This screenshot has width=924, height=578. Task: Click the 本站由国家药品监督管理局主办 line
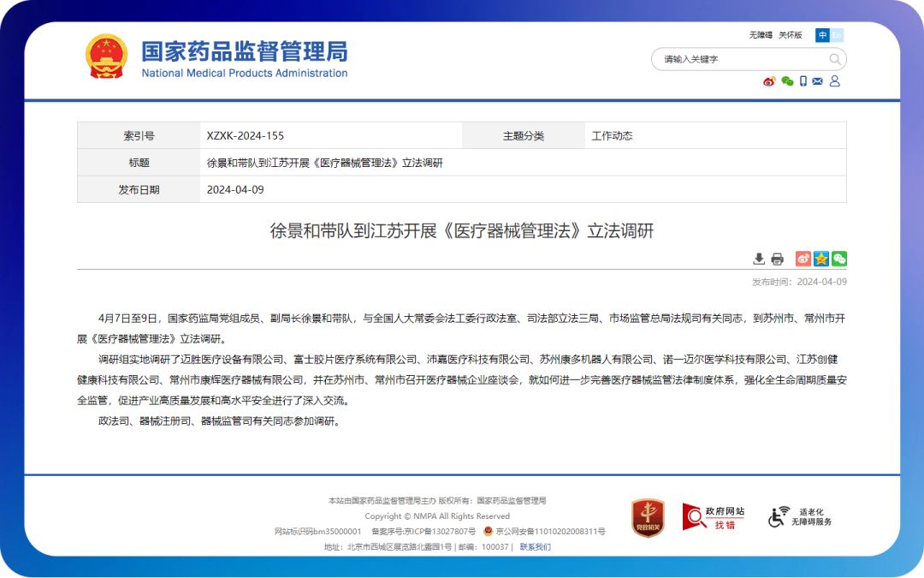436,501
